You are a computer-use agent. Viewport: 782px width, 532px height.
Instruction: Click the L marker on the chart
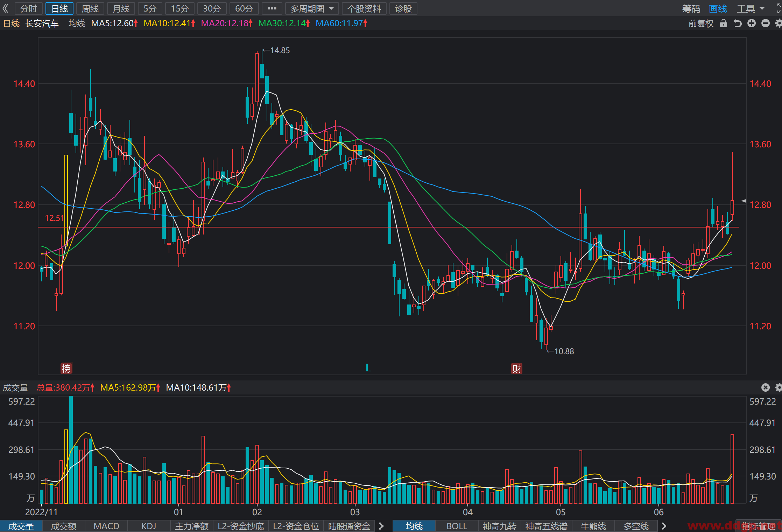click(x=368, y=367)
